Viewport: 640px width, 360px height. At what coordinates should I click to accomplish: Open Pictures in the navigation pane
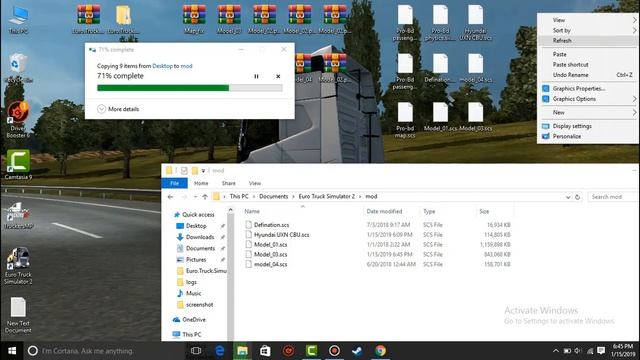(196, 260)
